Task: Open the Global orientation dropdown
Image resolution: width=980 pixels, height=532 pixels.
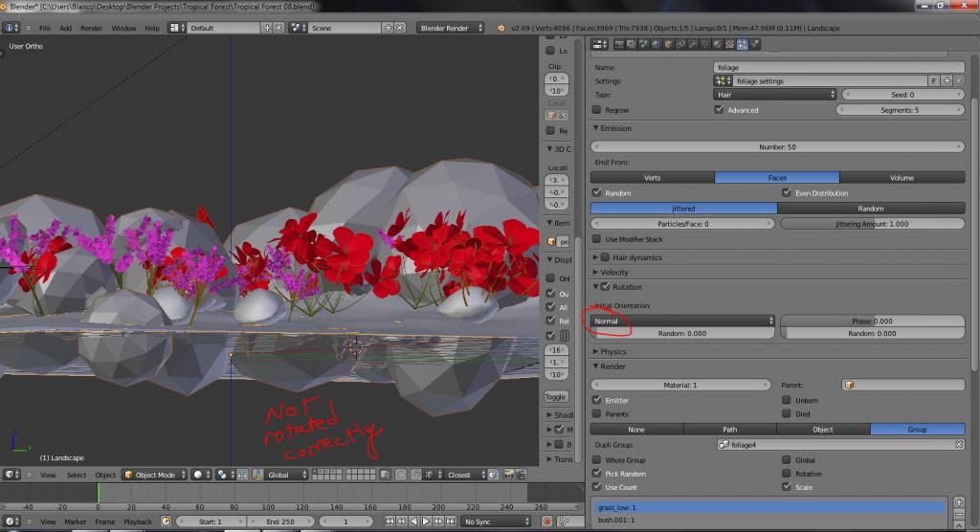Action: (x=287, y=476)
